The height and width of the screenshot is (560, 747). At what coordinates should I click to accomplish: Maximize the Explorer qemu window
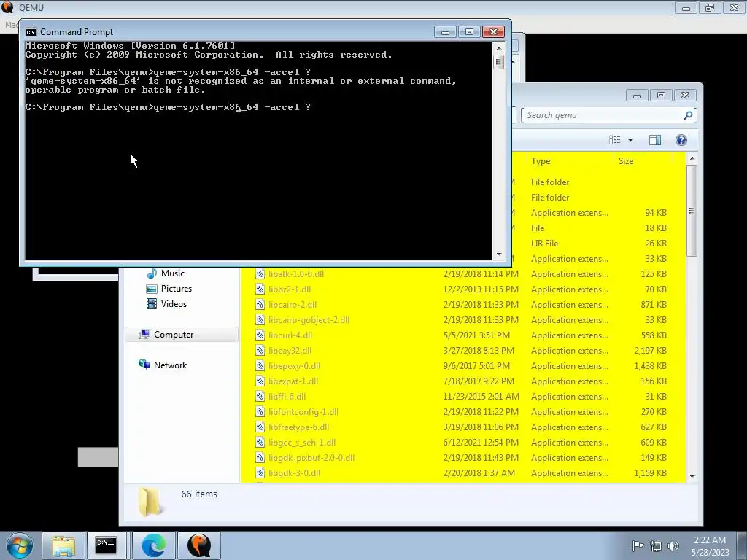pos(661,96)
